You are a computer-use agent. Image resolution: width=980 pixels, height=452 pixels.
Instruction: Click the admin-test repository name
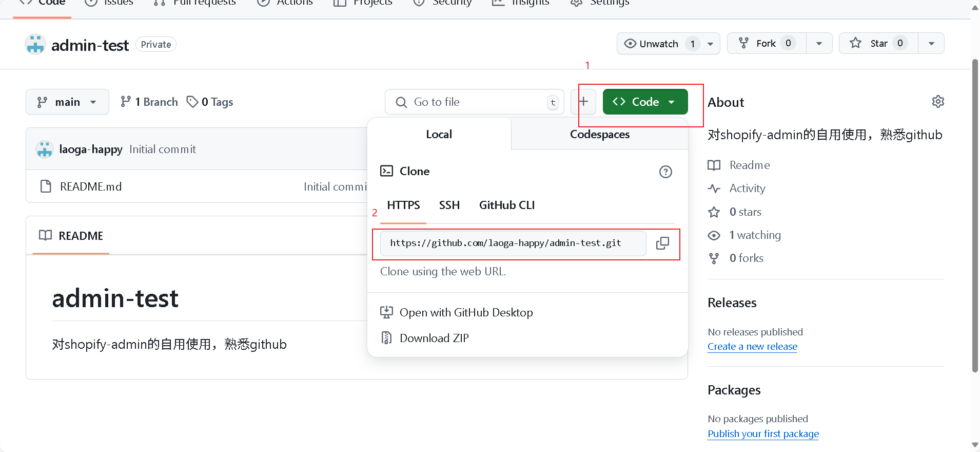(90, 45)
